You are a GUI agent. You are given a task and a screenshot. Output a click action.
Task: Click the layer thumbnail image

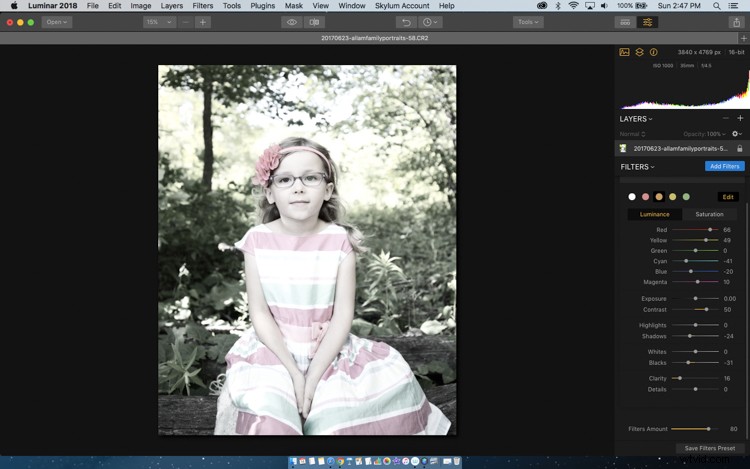point(623,149)
